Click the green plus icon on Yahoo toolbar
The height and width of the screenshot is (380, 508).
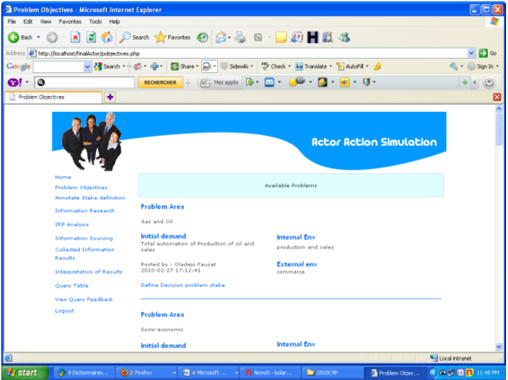pyautogui.click(x=465, y=82)
